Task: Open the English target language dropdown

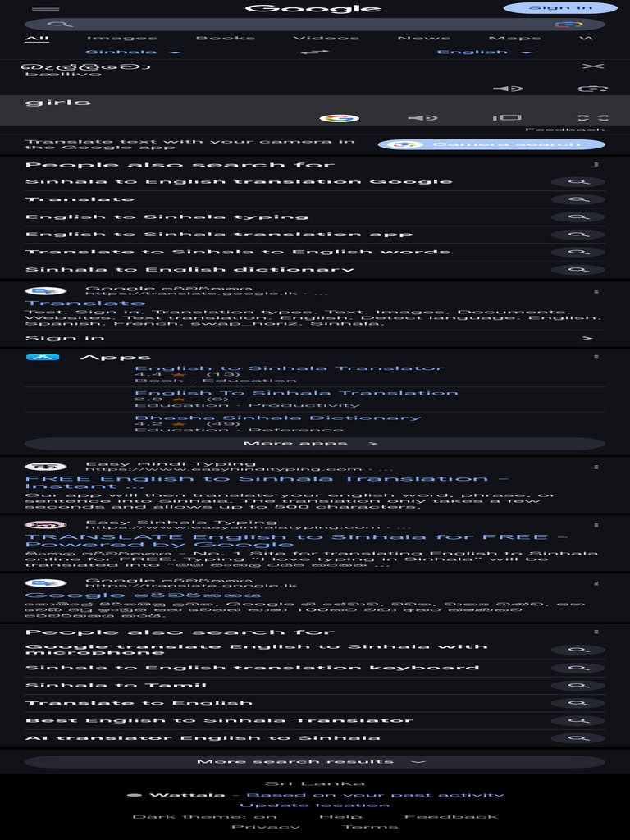Action: tap(485, 52)
